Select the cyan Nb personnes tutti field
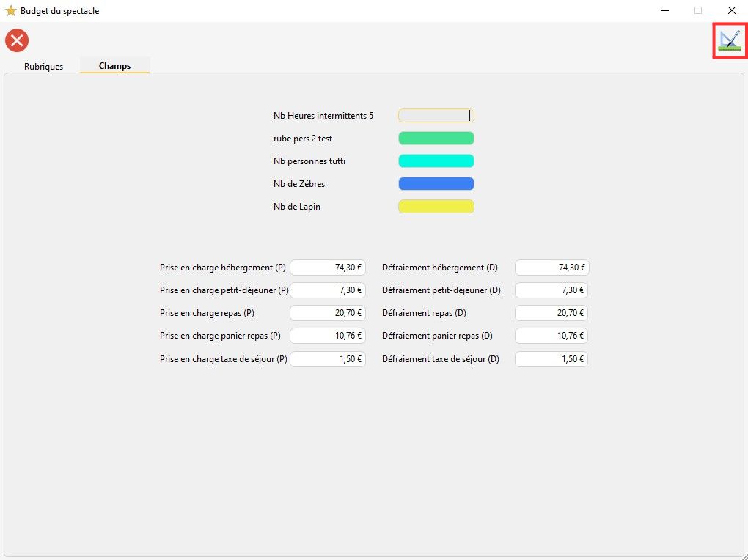This screenshot has height=560, width=748. click(436, 161)
